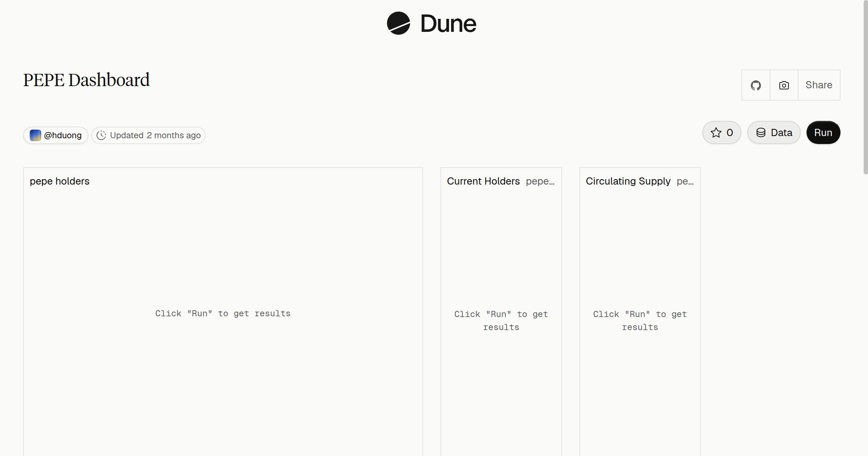The height and width of the screenshot is (456, 868).
Task: Click the hduong avatar thumbnail
Action: click(x=35, y=135)
